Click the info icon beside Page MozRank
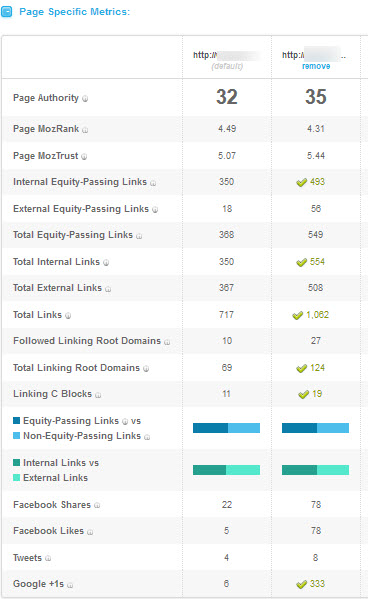 pyautogui.click(x=85, y=130)
